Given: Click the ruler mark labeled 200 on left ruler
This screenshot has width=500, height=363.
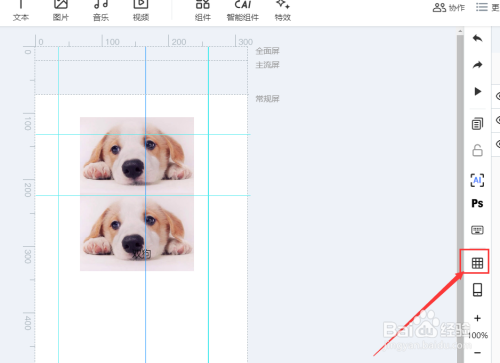Looking at the screenshot, I should click(28, 190).
